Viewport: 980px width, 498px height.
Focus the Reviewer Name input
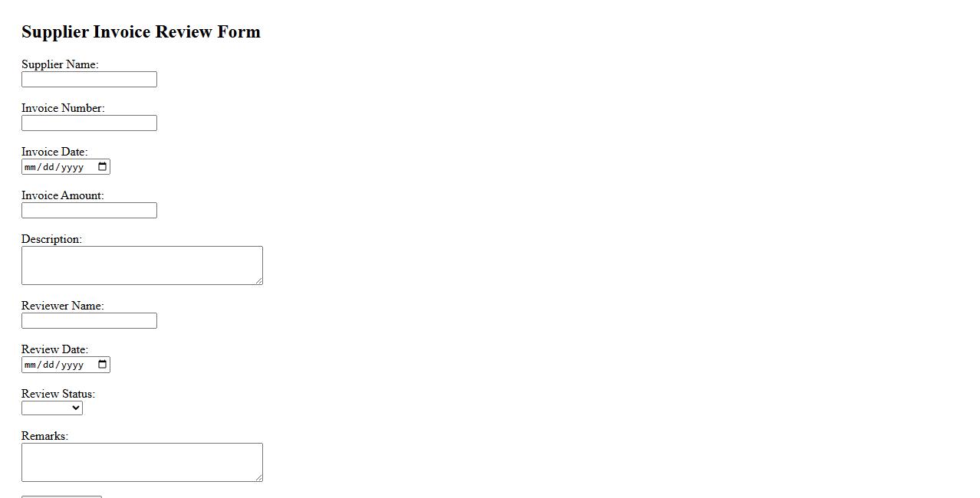(89, 321)
